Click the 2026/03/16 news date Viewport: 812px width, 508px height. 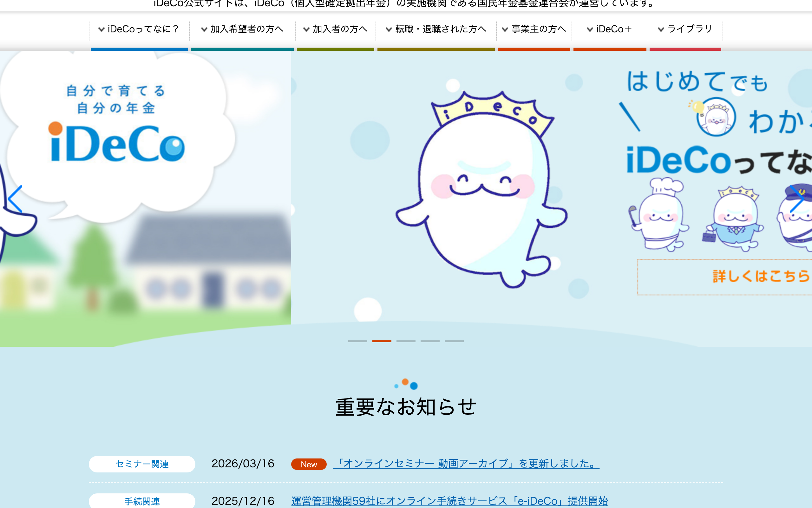coord(243,464)
